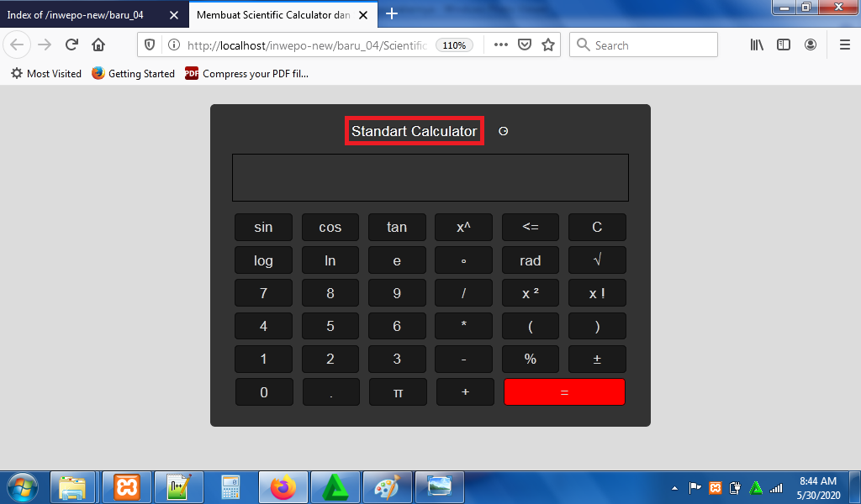Click the Search box
This screenshot has height=504, width=861.
pos(643,45)
